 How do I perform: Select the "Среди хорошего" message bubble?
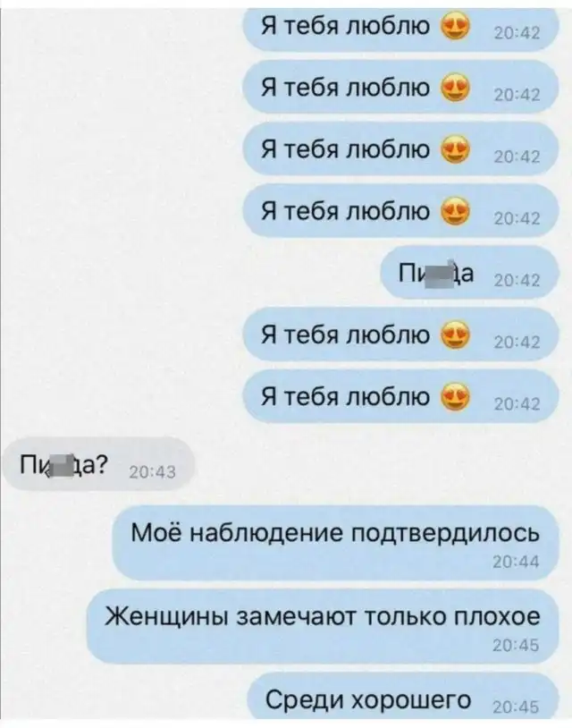(403, 698)
